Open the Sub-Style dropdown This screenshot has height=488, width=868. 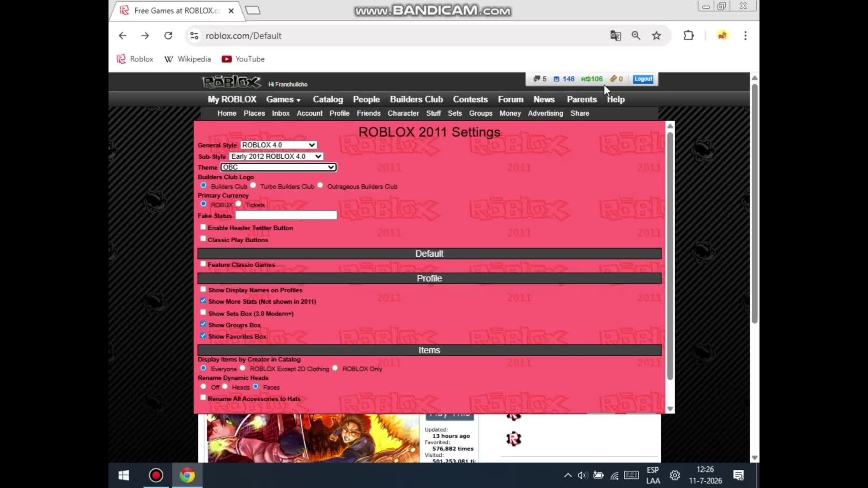(x=276, y=156)
